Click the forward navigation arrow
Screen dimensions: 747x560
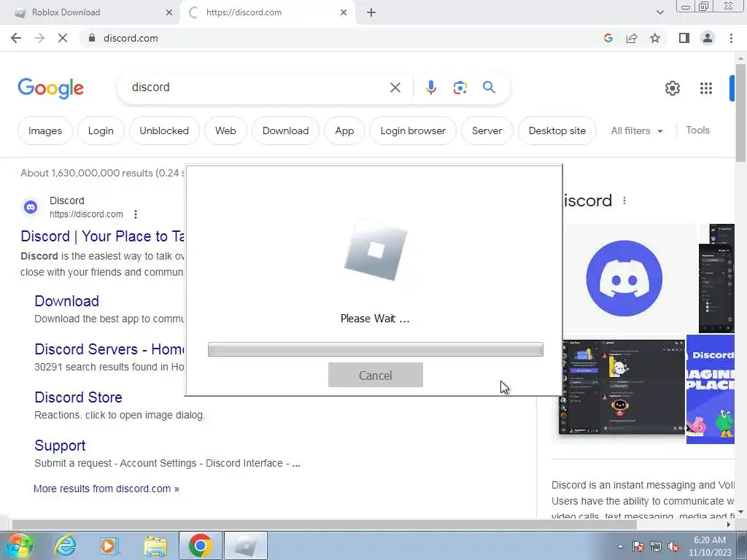[x=39, y=38]
